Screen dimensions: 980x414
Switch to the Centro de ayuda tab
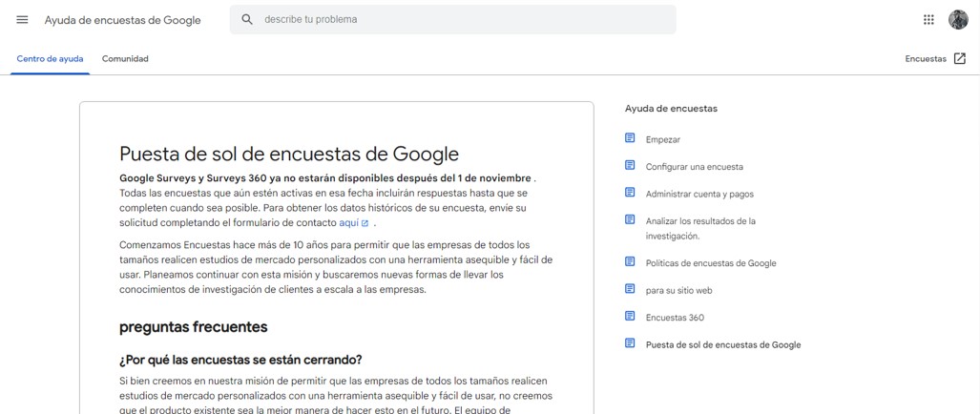(x=50, y=59)
